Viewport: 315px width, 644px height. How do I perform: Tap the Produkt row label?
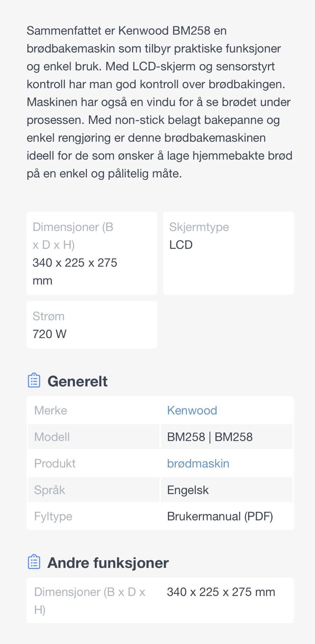pos(55,463)
